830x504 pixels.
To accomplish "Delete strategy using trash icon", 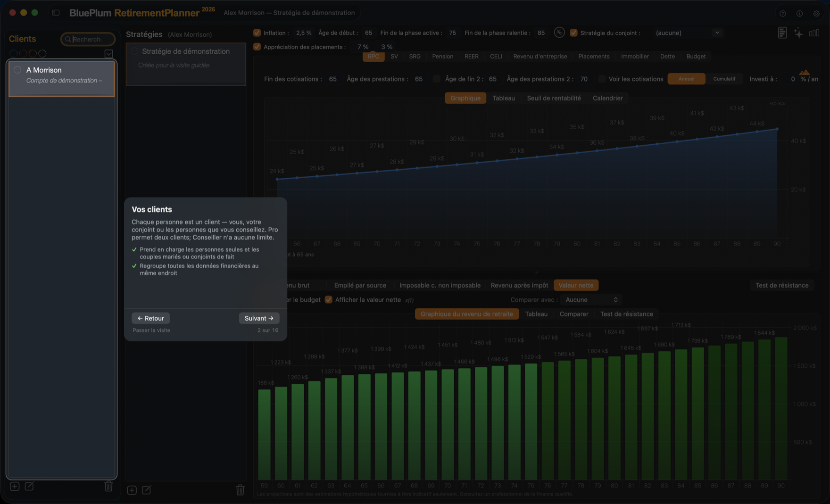I will tap(240, 490).
